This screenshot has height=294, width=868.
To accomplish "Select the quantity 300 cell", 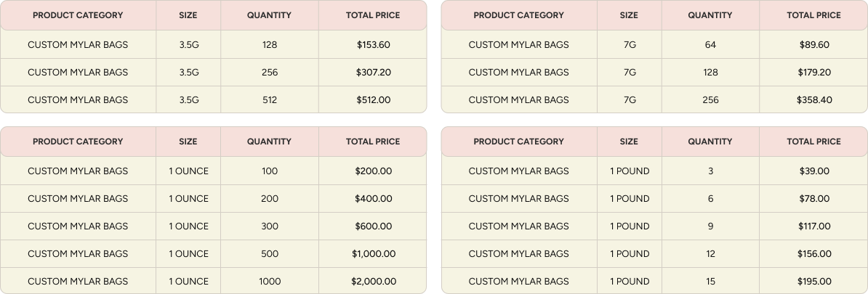I will [269, 226].
